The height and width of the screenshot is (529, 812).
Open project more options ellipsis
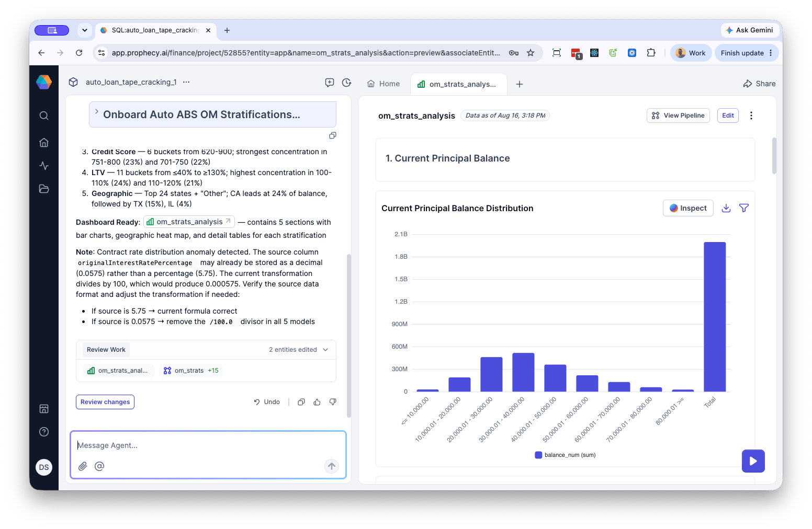186,82
